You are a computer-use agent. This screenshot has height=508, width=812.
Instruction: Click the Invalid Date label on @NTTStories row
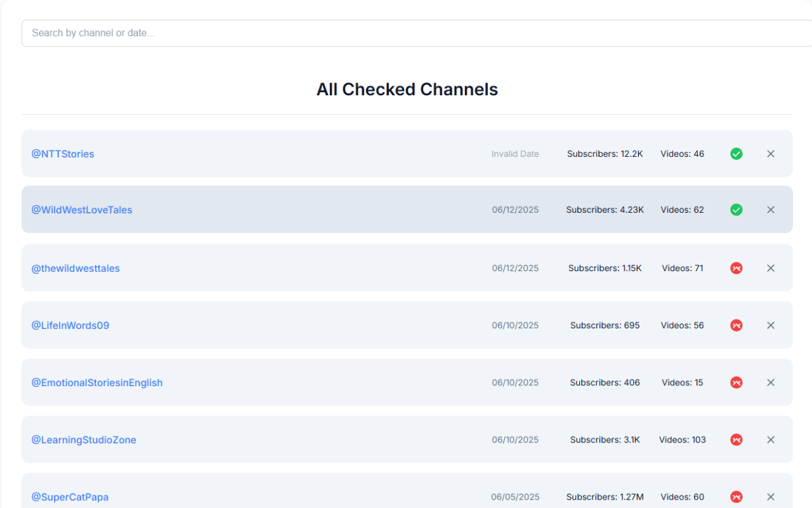click(x=514, y=154)
